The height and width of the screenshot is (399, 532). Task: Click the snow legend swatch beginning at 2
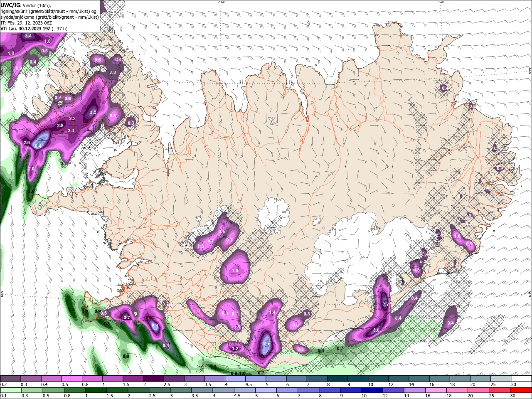pos(153,379)
